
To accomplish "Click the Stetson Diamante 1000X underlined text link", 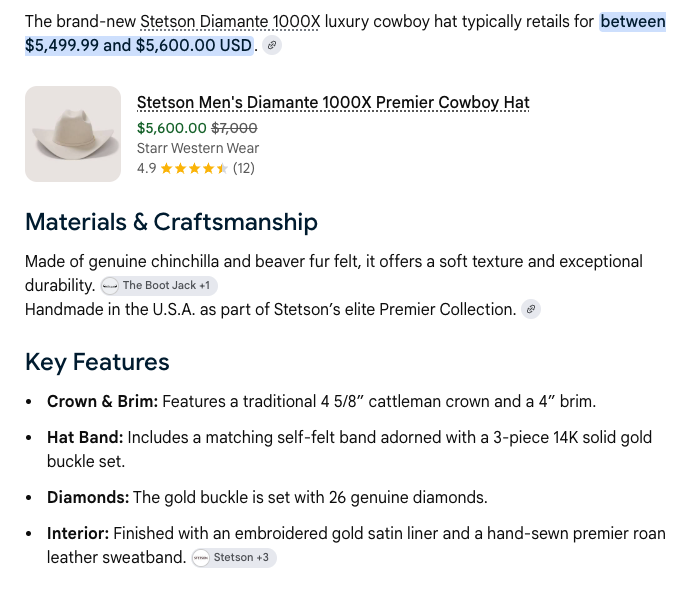I will pyautogui.click(x=230, y=21).
